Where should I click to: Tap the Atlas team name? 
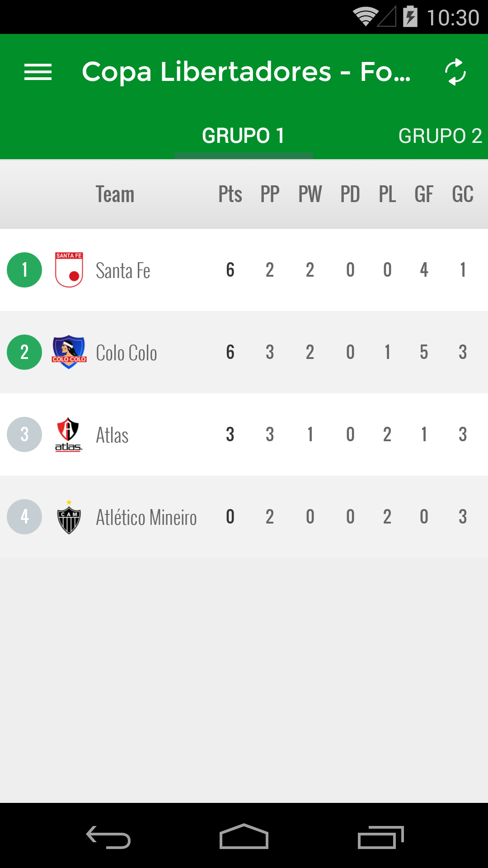112,435
